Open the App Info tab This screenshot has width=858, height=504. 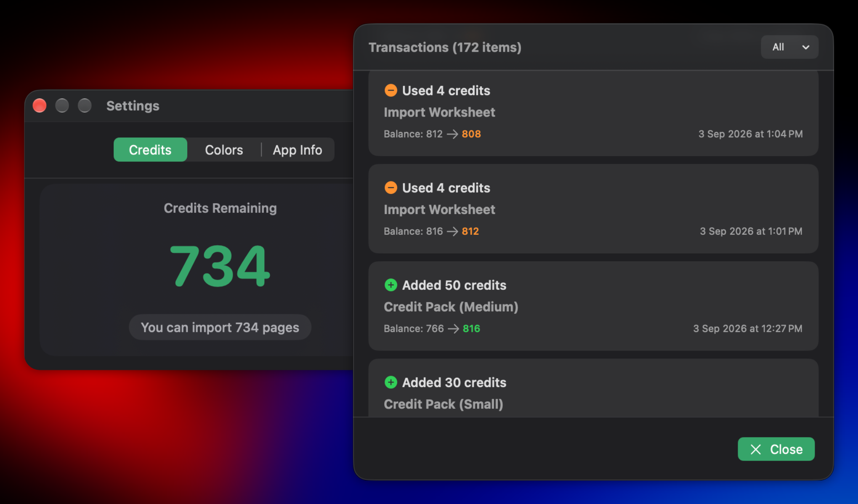(x=298, y=150)
